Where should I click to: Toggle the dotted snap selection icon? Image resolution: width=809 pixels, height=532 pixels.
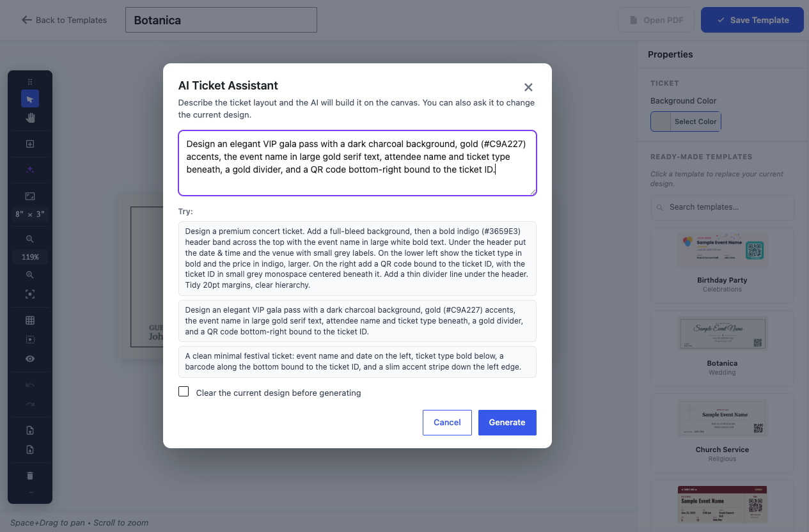point(29,340)
